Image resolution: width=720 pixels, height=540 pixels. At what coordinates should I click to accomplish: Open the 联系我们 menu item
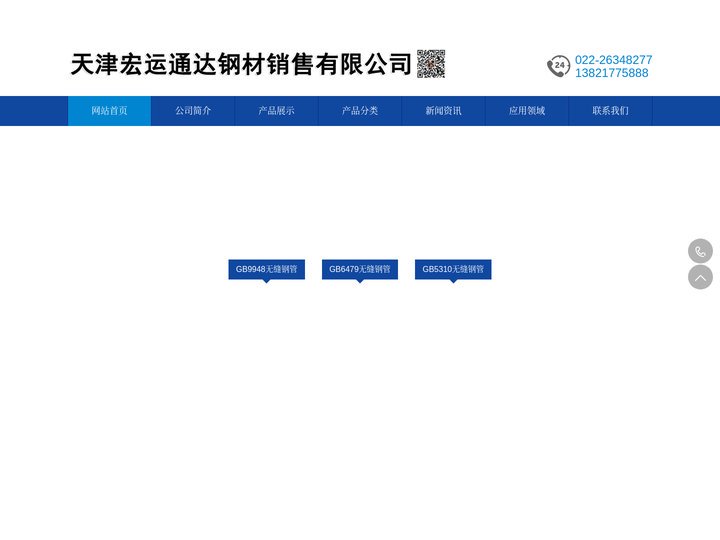[611, 111]
